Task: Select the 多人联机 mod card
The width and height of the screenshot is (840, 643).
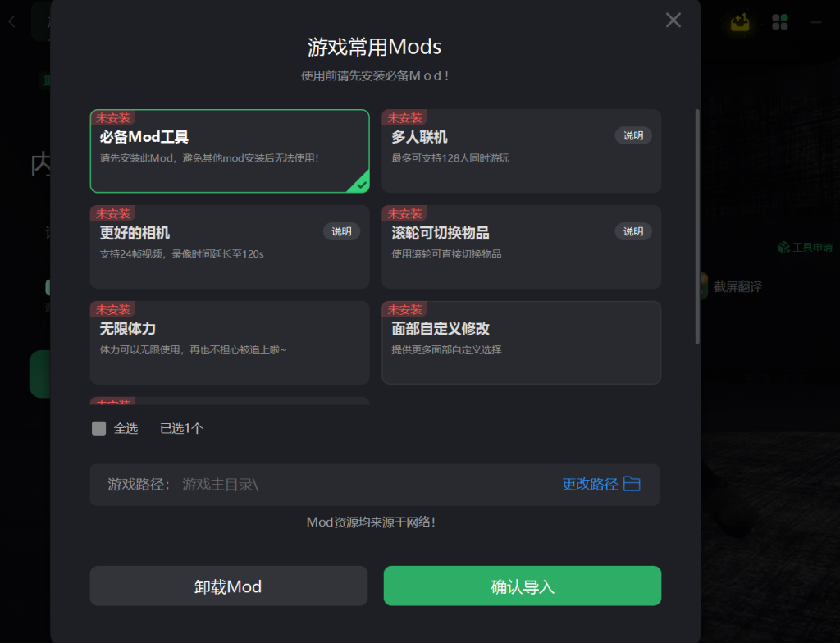Action: pyautogui.click(x=521, y=151)
